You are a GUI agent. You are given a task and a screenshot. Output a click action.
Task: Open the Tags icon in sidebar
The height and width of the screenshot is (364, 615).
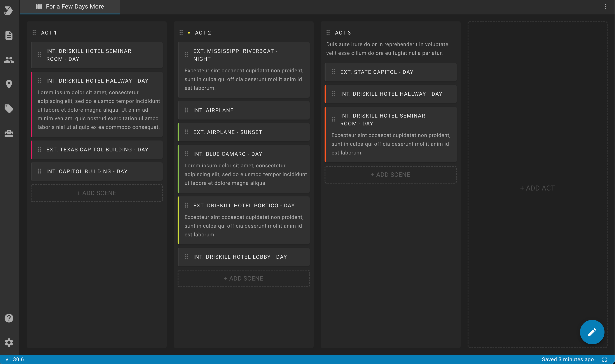coord(9,109)
